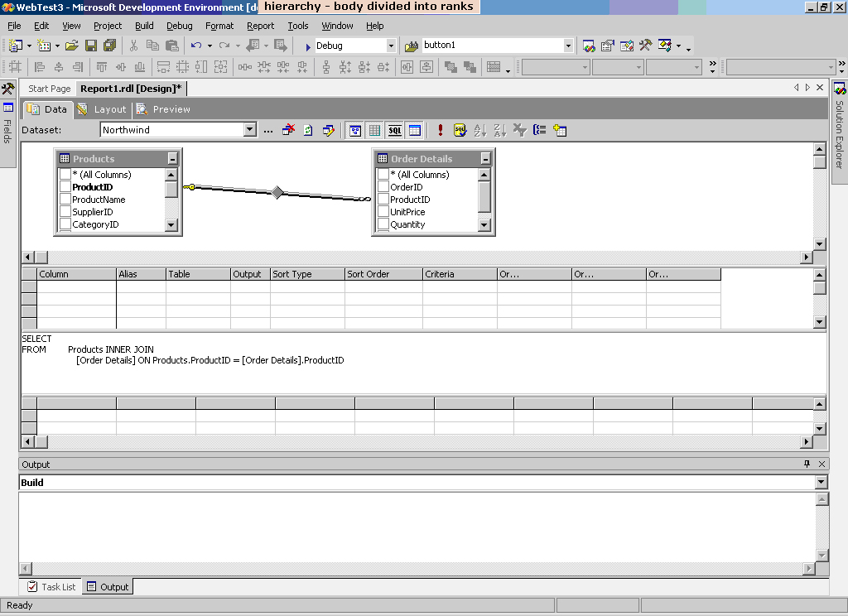Check the OrderID column checkbox
The width and height of the screenshot is (848, 616).
pyautogui.click(x=383, y=186)
